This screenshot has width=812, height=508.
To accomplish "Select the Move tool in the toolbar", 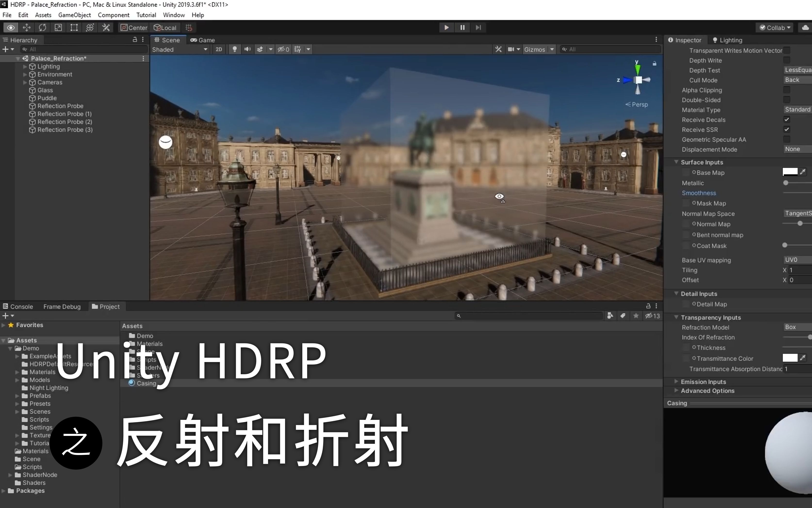I will point(26,27).
